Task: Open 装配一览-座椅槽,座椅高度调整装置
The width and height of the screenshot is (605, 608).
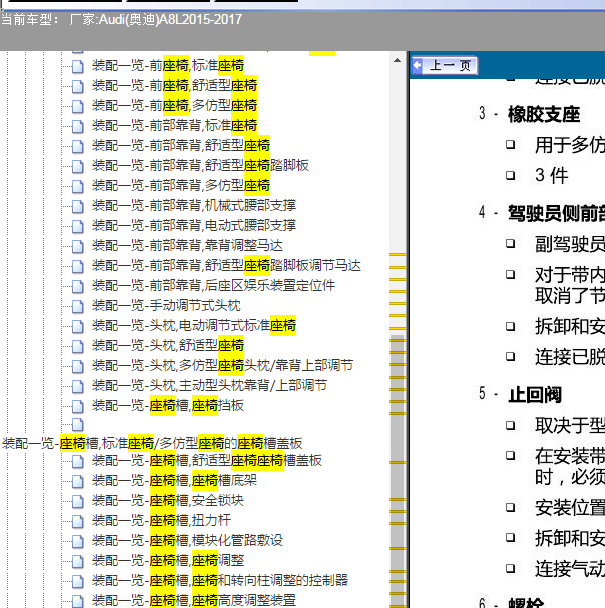Action: 194,600
